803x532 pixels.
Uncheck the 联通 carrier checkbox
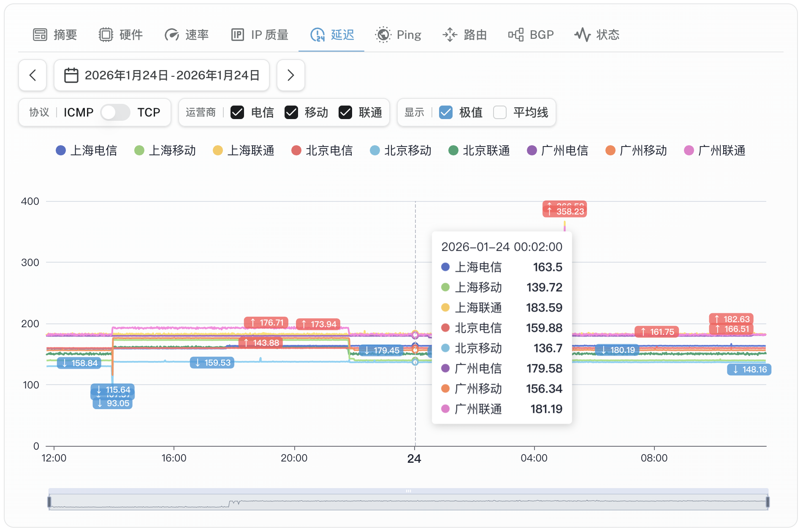345,112
